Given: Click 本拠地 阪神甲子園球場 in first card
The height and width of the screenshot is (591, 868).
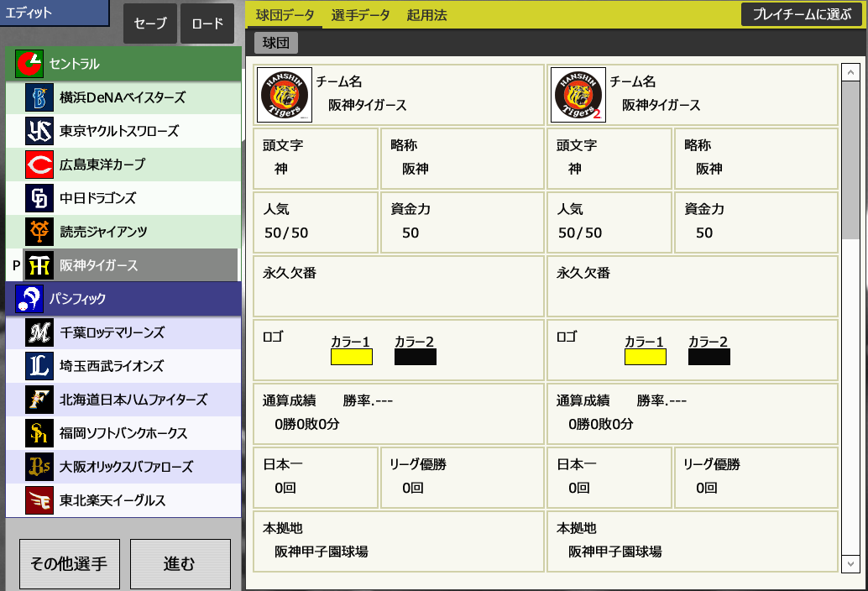Looking at the screenshot, I should [x=399, y=541].
